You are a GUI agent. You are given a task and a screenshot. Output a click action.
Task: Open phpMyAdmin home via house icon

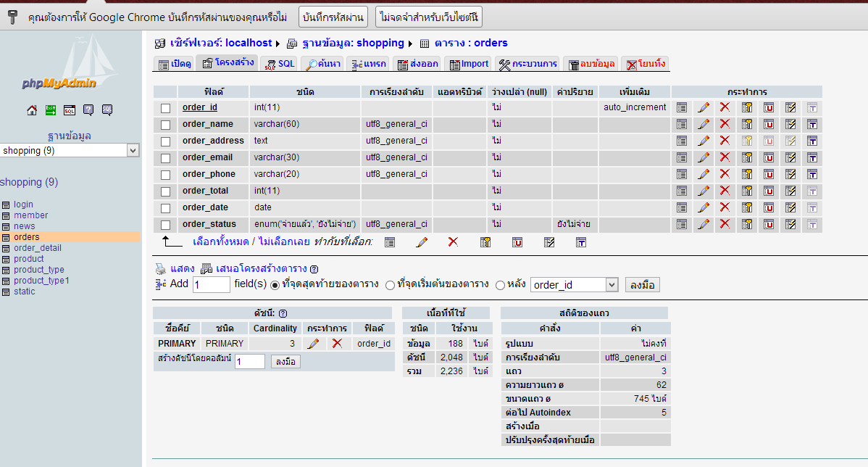click(32, 110)
